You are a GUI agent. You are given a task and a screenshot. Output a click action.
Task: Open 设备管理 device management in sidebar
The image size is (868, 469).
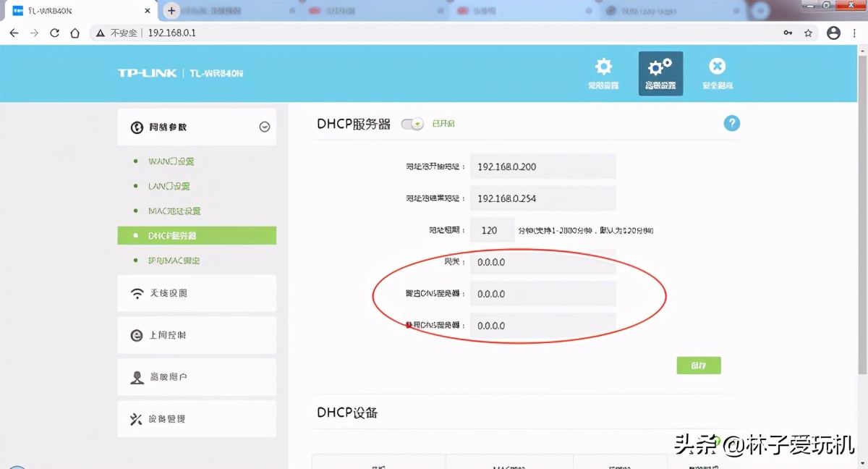[x=196, y=418]
